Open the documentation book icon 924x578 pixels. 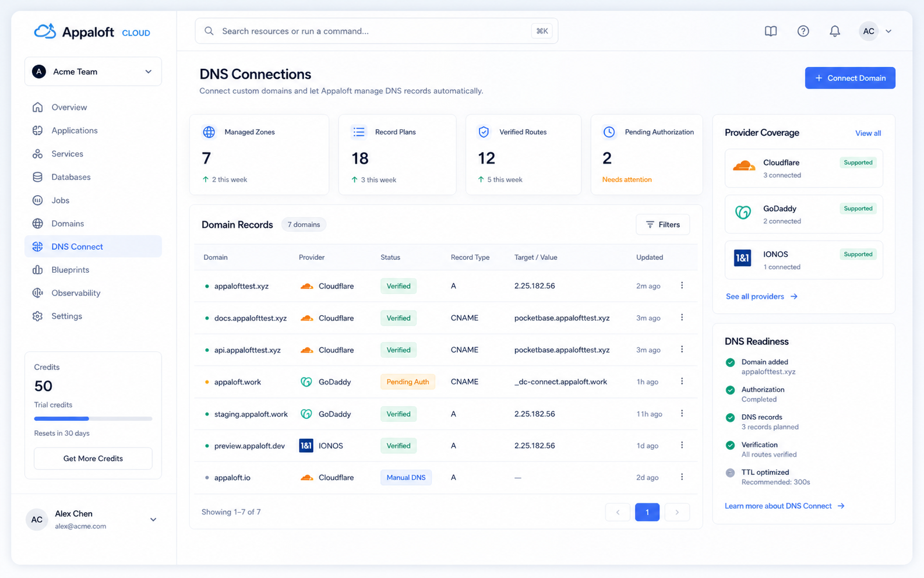[x=770, y=31]
